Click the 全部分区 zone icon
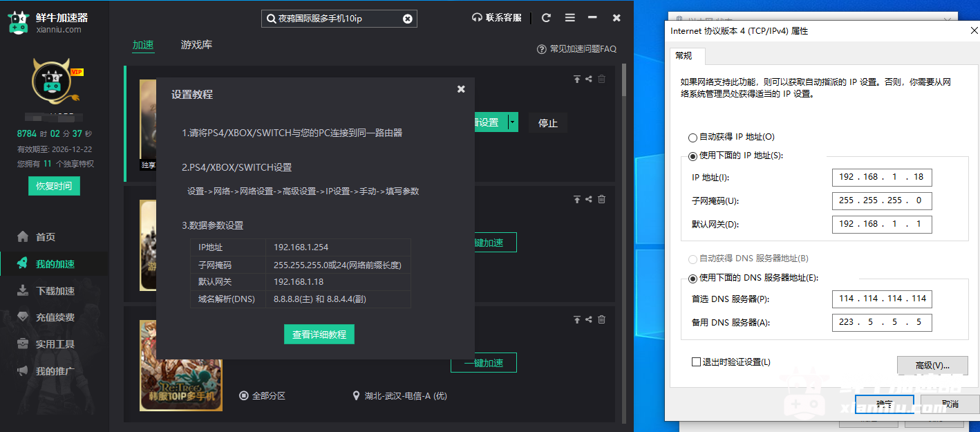This screenshot has width=980, height=432. 243,396
